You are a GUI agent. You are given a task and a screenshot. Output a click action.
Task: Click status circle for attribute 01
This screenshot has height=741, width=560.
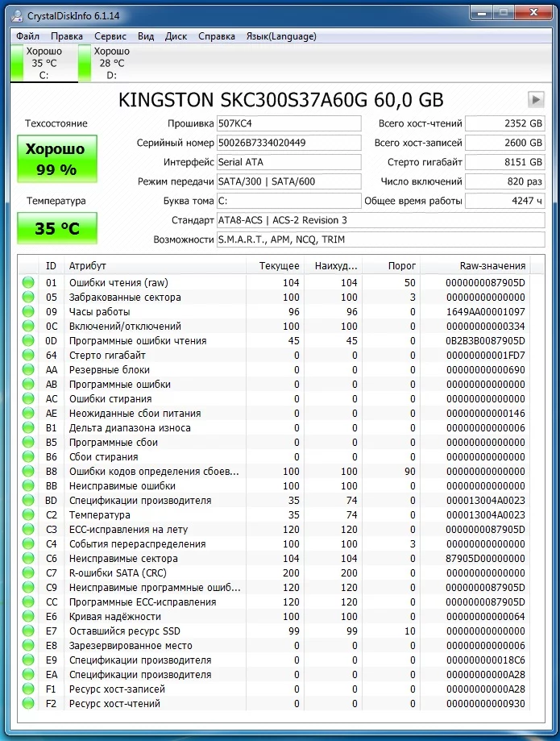tap(28, 282)
